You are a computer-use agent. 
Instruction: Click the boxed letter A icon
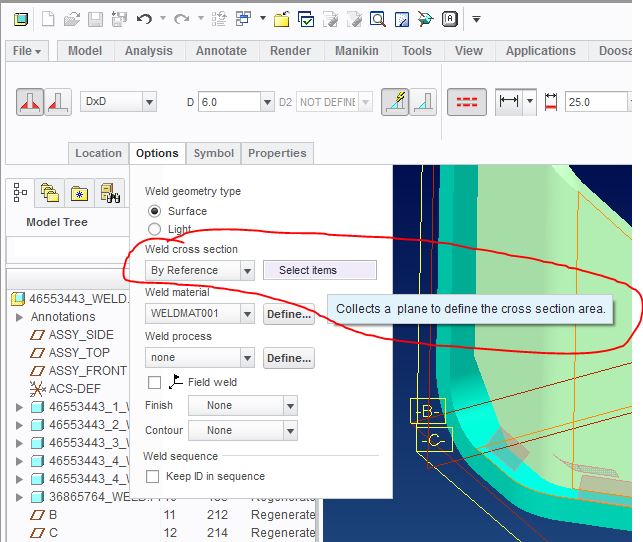click(x=449, y=19)
